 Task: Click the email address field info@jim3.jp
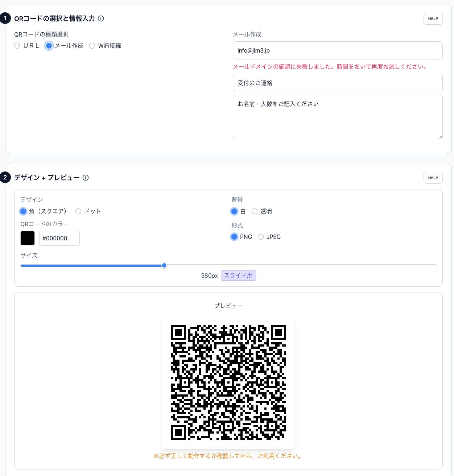(338, 50)
